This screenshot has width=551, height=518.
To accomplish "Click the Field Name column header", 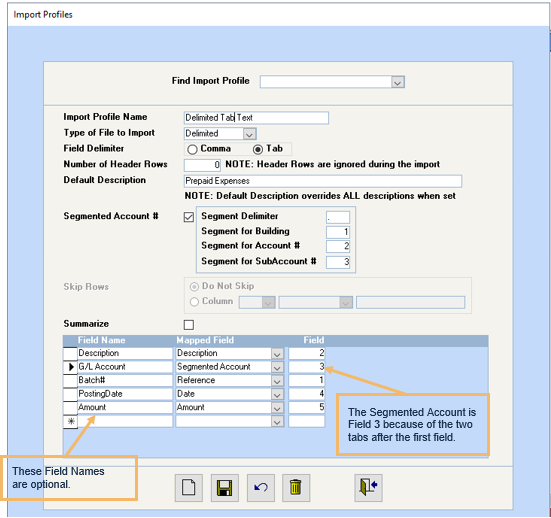I will pyautogui.click(x=101, y=340).
